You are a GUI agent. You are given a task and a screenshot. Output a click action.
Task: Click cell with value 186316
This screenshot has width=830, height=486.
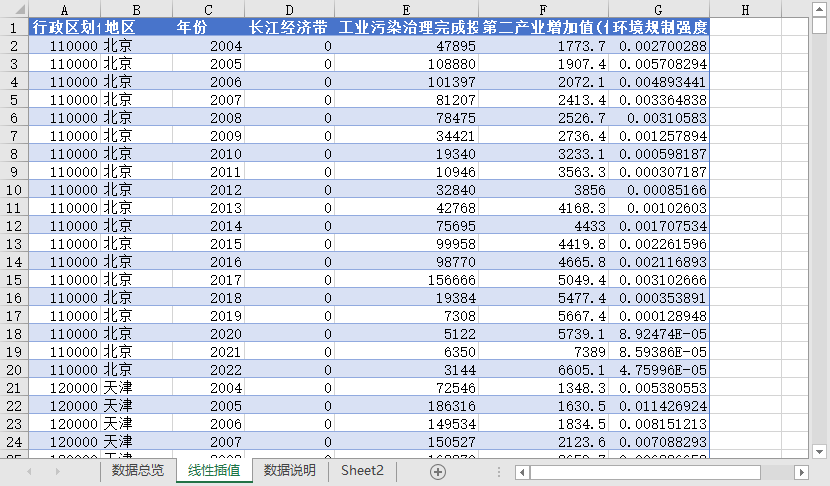point(407,406)
